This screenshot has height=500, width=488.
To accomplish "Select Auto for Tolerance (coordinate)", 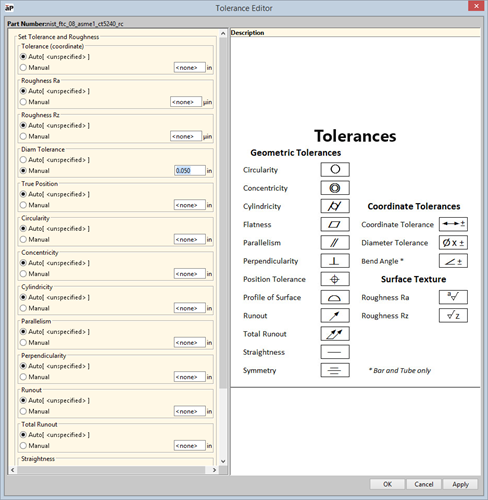I will pyautogui.click(x=23, y=57).
